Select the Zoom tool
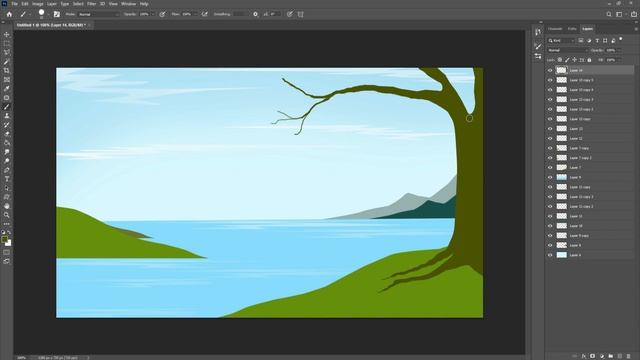This screenshot has height=360, width=640. click(x=7, y=215)
